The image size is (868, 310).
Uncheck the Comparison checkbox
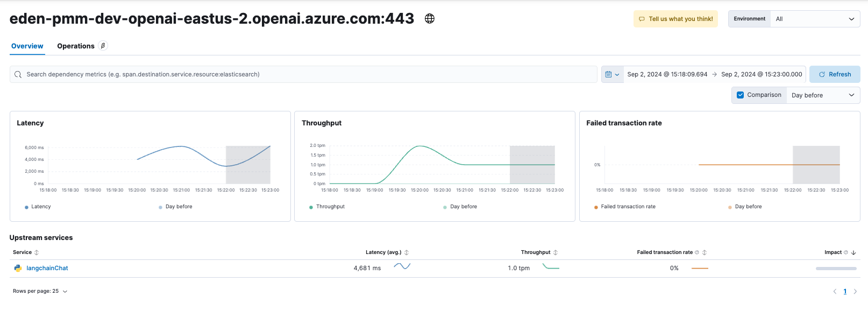741,95
